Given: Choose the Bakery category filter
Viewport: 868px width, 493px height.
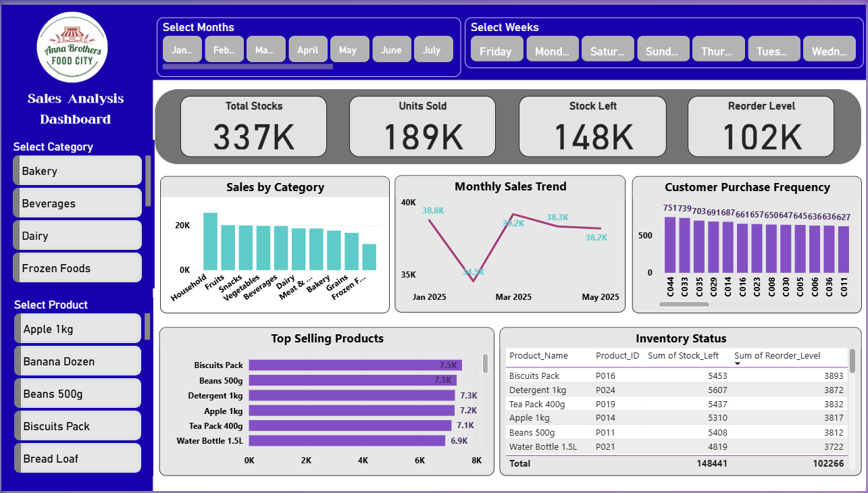Looking at the screenshot, I should [76, 170].
